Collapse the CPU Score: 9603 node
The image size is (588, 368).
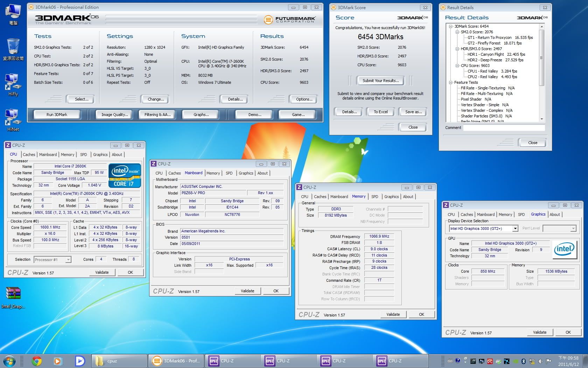tap(457, 66)
